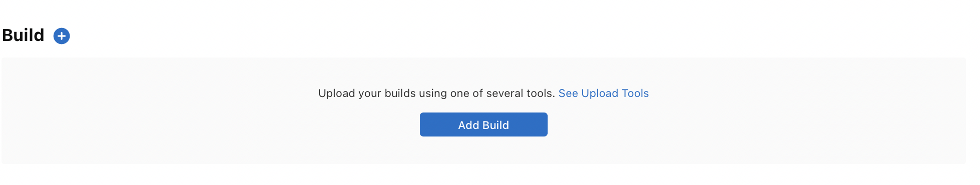Activate the plus icon in the Build section header
The height and width of the screenshot is (185, 980).
[62, 36]
